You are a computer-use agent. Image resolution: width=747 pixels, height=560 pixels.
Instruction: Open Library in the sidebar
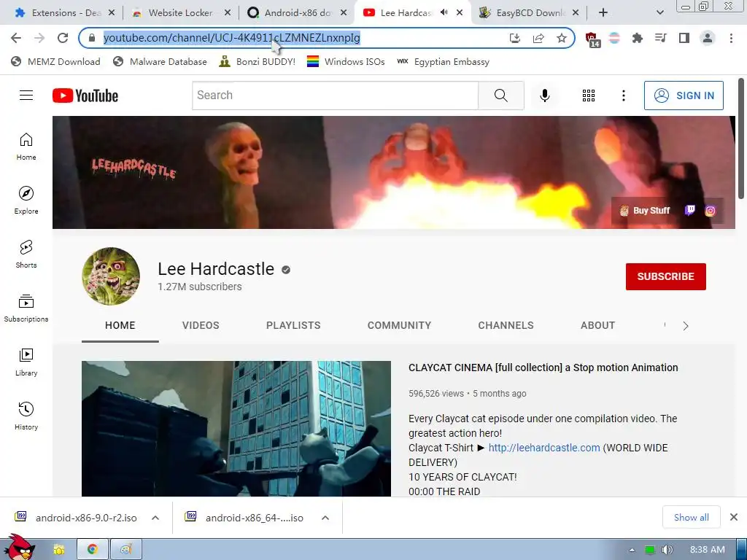[x=26, y=362]
